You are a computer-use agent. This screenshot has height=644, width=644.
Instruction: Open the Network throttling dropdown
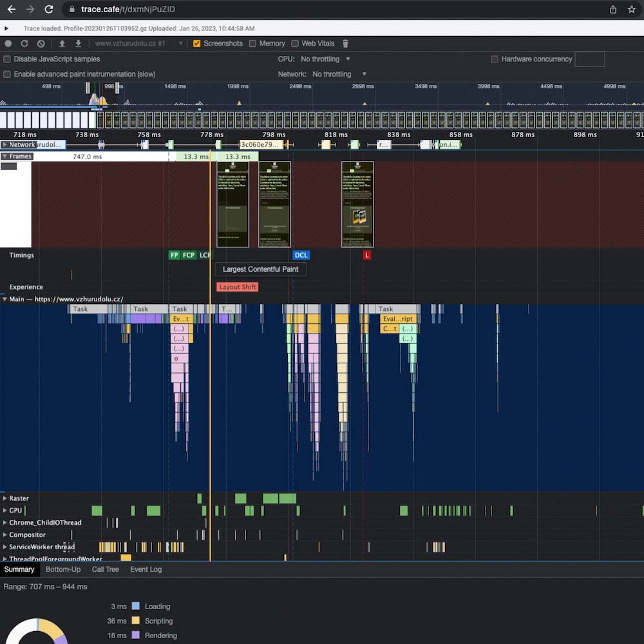pos(339,74)
